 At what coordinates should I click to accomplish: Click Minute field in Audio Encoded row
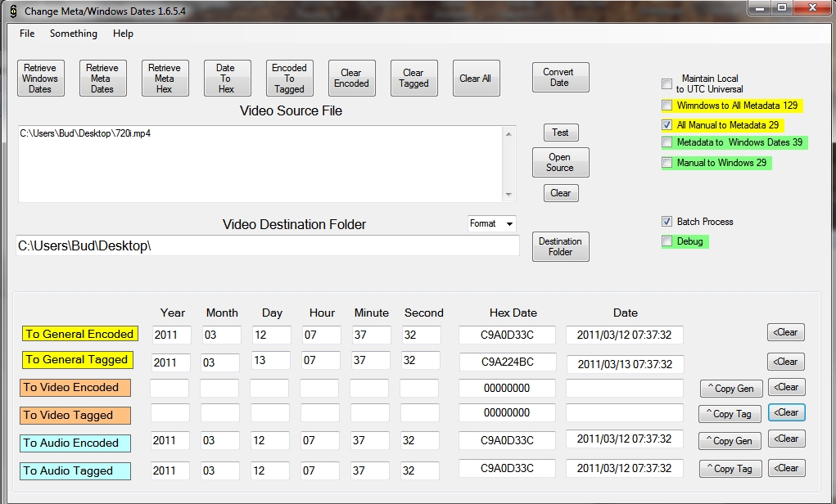coord(370,440)
